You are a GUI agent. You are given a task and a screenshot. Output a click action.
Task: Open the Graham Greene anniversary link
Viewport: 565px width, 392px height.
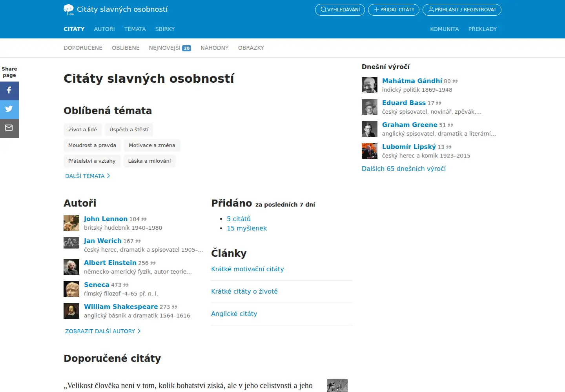click(410, 125)
